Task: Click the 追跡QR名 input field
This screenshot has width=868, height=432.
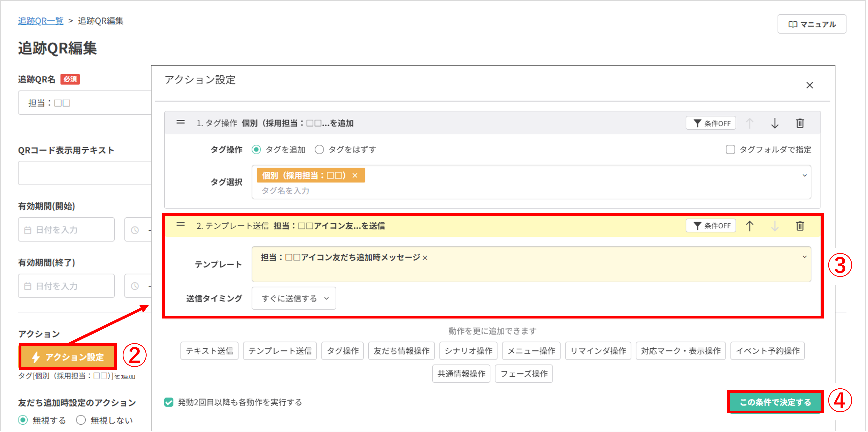Action: (x=84, y=103)
